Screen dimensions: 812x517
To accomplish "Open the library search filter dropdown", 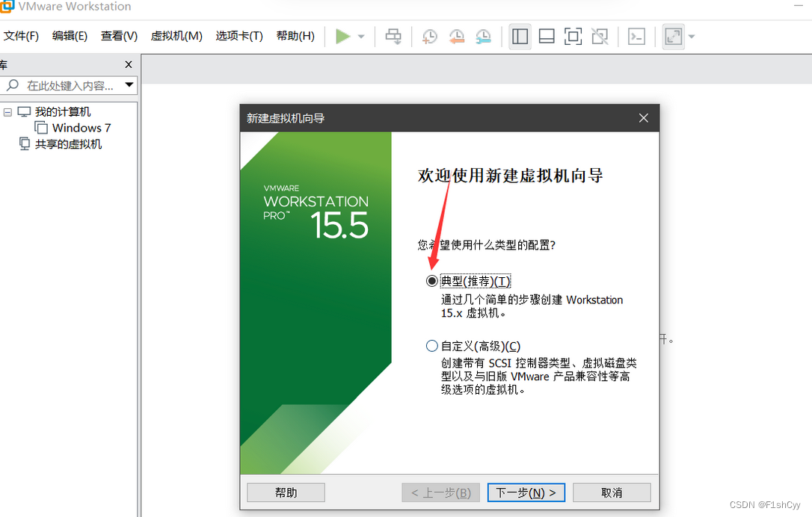I will pyautogui.click(x=129, y=85).
